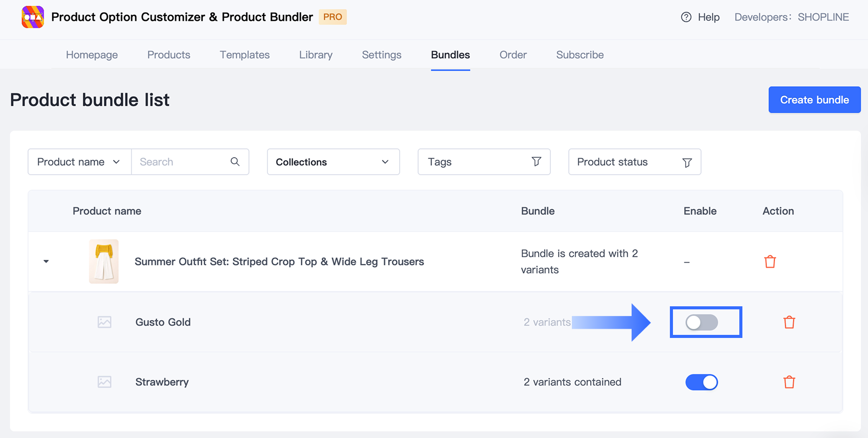
Task: Open the Settings tab
Action: tap(381, 55)
